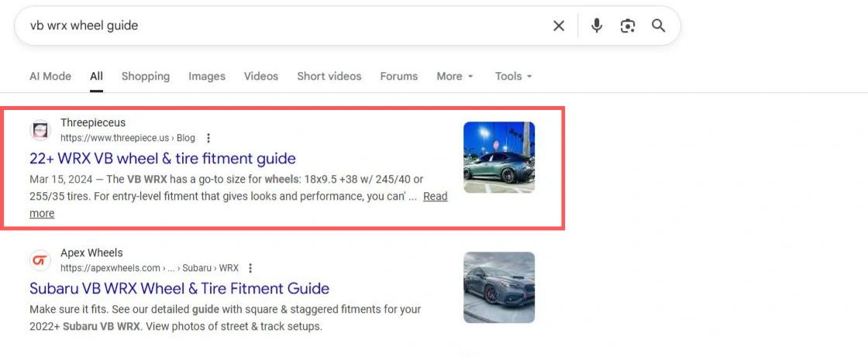Start voice search with the microphone icon

coord(596,26)
